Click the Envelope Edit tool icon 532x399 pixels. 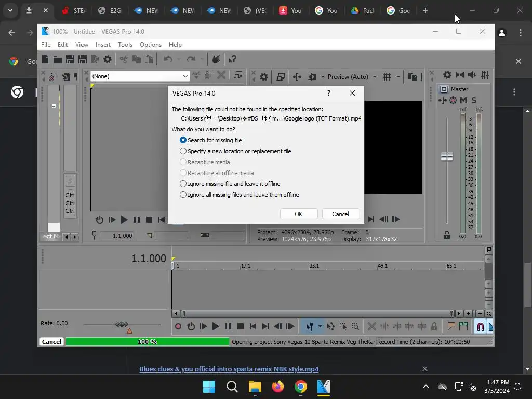(331, 326)
